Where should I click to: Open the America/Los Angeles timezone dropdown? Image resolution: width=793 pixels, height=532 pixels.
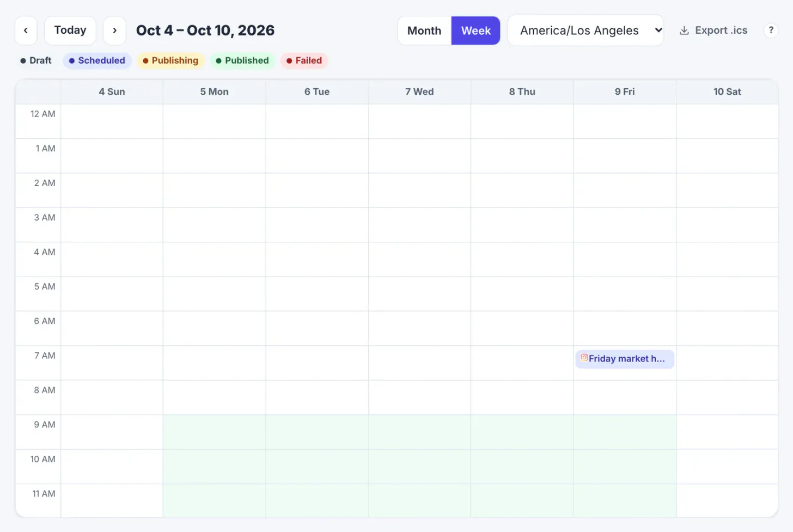click(585, 30)
